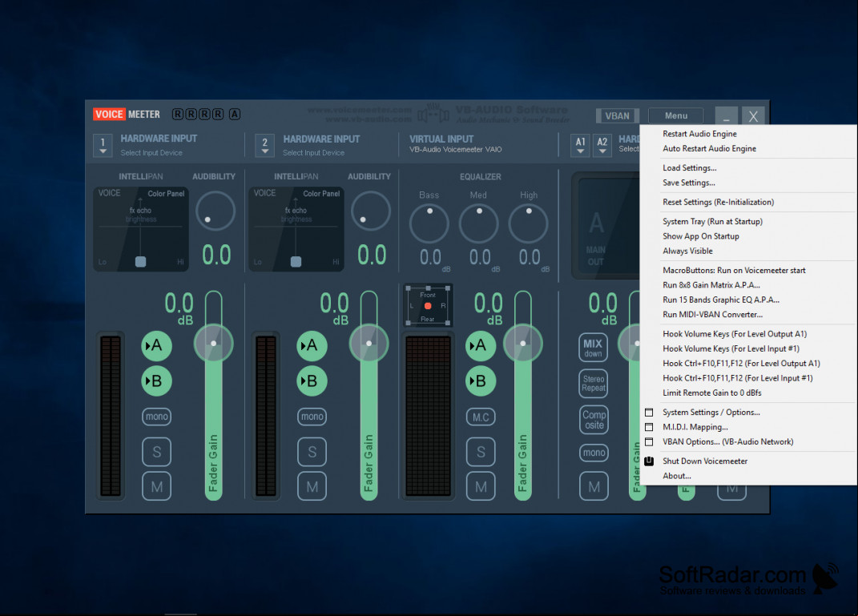The image size is (858, 616).
Task: Toggle bus A routing on Hardware Input 2
Action: (312, 346)
